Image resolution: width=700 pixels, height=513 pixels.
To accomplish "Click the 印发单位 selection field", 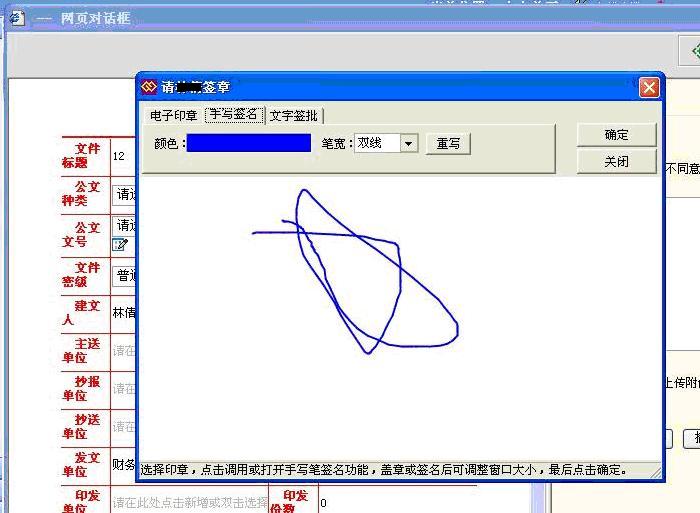I will [190, 502].
